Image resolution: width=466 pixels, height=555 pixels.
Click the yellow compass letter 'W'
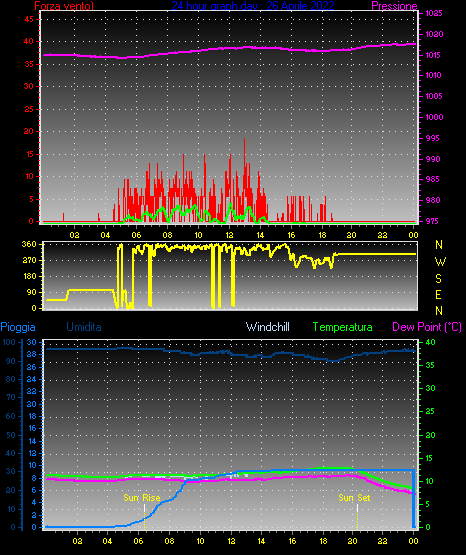click(440, 262)
